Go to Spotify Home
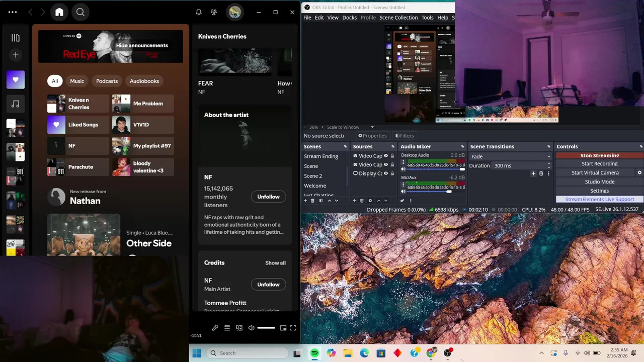The image size is (644, 362). [59, 12]
